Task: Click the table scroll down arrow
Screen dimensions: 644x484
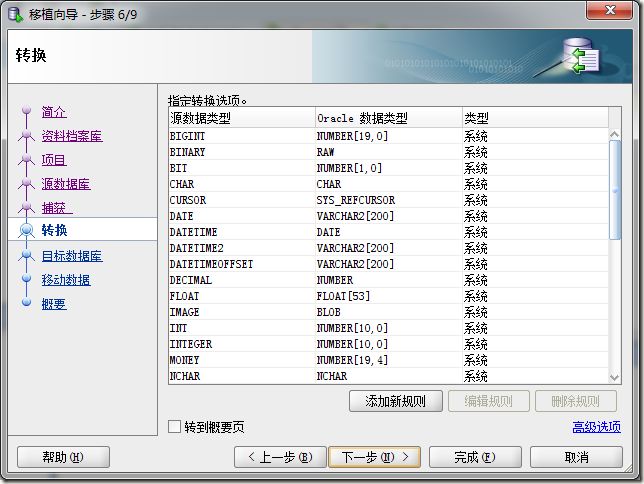Action: click(x=614, y=377)
